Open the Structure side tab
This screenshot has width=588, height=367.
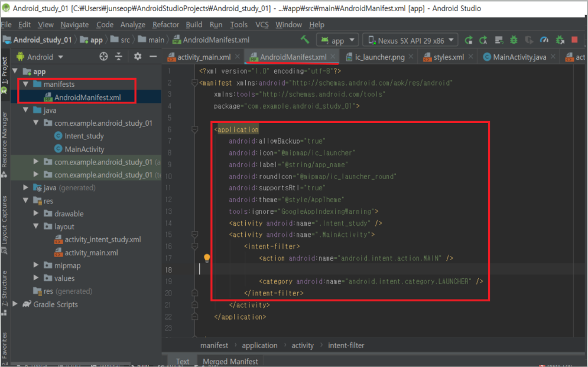point(5,293)
